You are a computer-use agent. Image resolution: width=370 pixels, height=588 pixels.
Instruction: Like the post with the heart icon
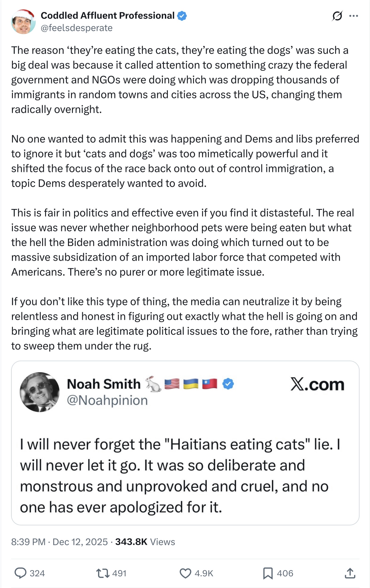coord(185,573)
